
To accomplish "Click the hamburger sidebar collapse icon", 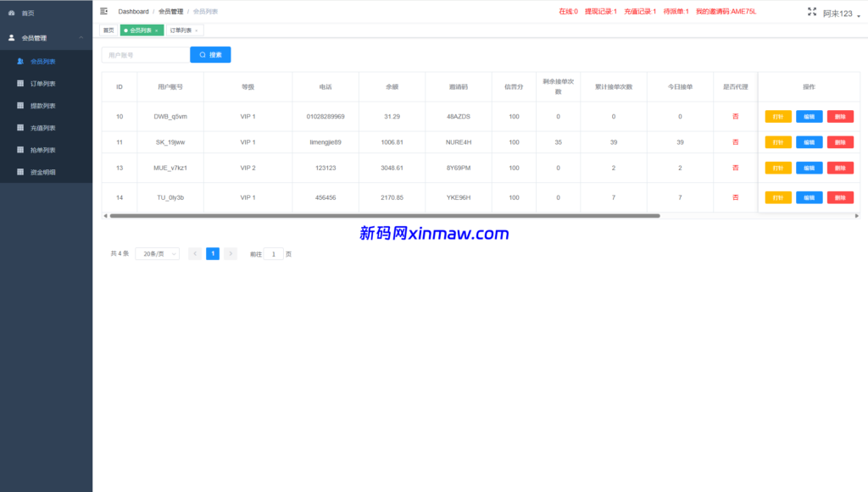I will (x=104, y=11).
